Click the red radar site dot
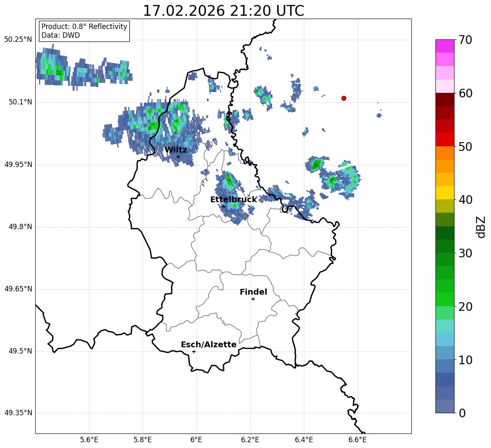This screenshot has width=491, height=448. 344,98
